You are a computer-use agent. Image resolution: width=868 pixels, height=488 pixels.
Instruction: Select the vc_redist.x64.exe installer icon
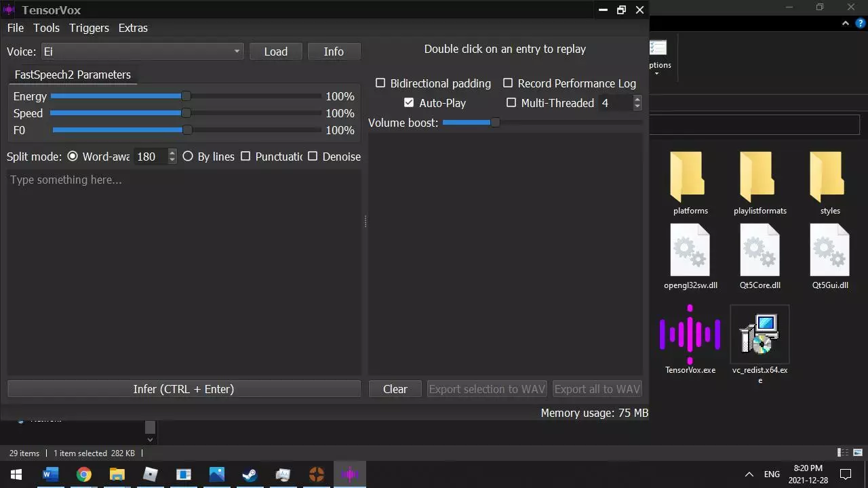(759, 335)
